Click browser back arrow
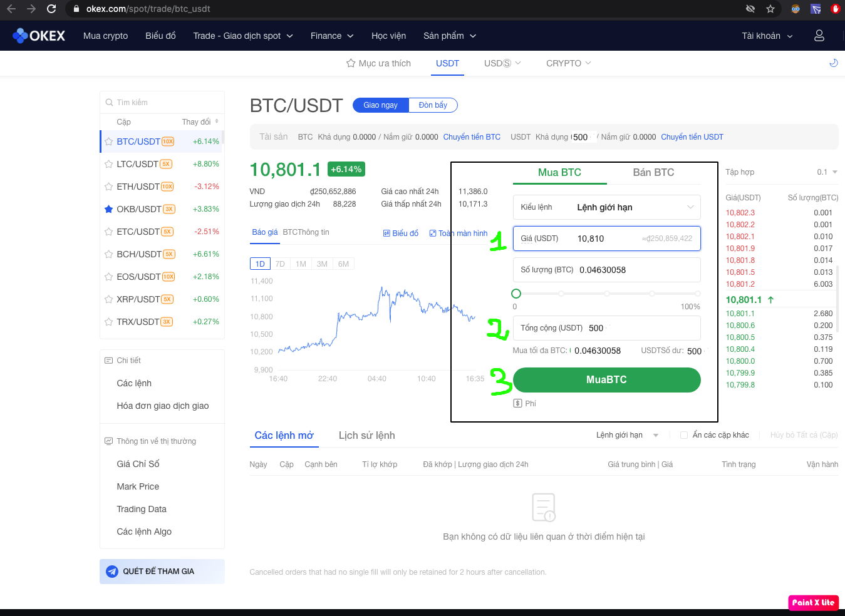The width and height of the screenshot is (845, 616). coord(11,9)
